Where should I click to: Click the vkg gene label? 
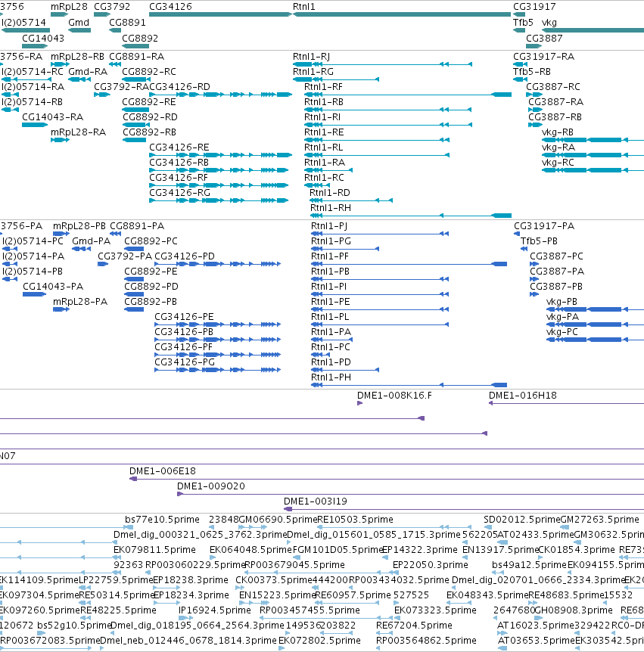[549, 23]
